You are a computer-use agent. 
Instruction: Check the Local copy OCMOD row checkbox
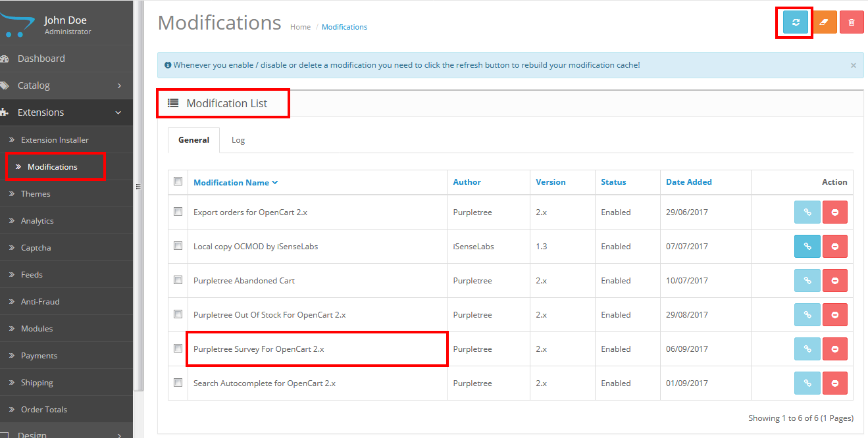pyautogui.click(x=178, y=246)
